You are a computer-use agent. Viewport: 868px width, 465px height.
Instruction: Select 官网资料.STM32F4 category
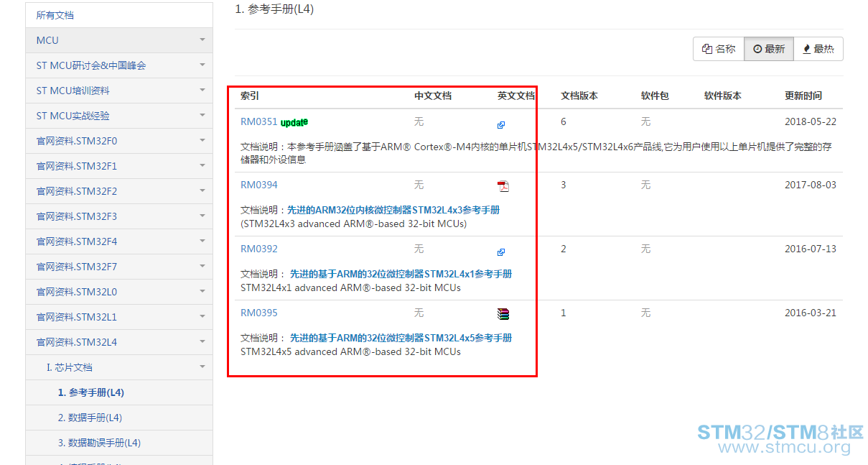pos(119,241)
